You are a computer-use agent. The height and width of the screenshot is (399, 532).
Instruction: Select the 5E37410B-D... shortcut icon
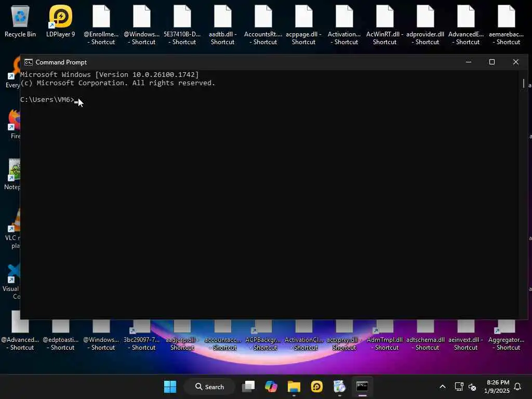(182, 25)
